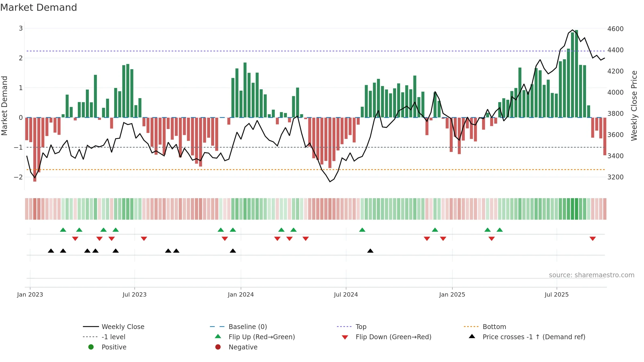644x362 pixels.
Task: Click the 3 tick on demand axis
Action: click(21, 28)
